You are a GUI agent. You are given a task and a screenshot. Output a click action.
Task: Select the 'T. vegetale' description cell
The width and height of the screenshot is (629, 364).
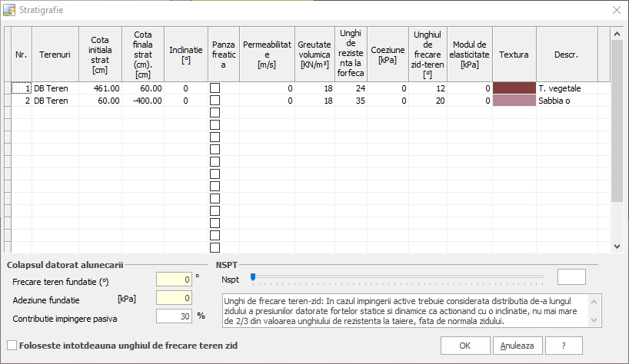coord(567,88)
